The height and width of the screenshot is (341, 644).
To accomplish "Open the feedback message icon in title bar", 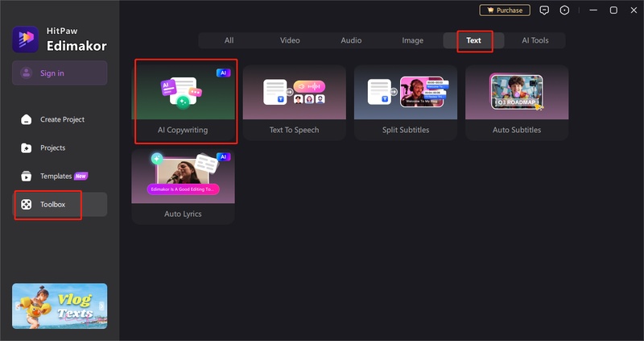I will (x=544, y=10).
